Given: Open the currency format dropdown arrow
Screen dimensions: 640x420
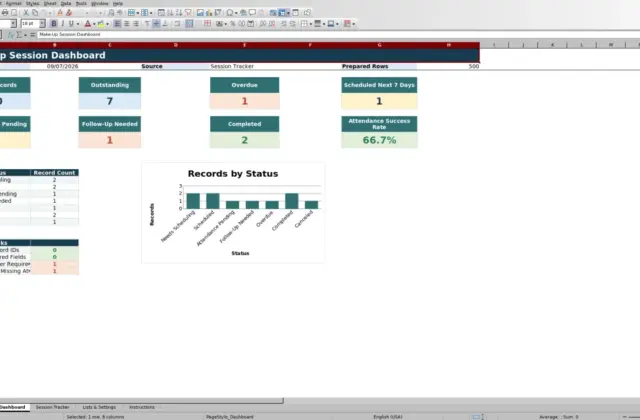Looking at the screenshot, I should [x=225, y=24].
